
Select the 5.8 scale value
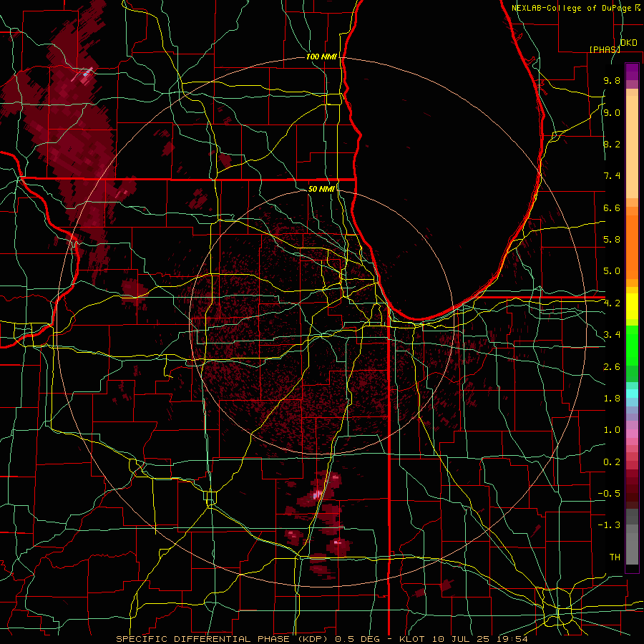pyautogui.click(x=612, y=240)
